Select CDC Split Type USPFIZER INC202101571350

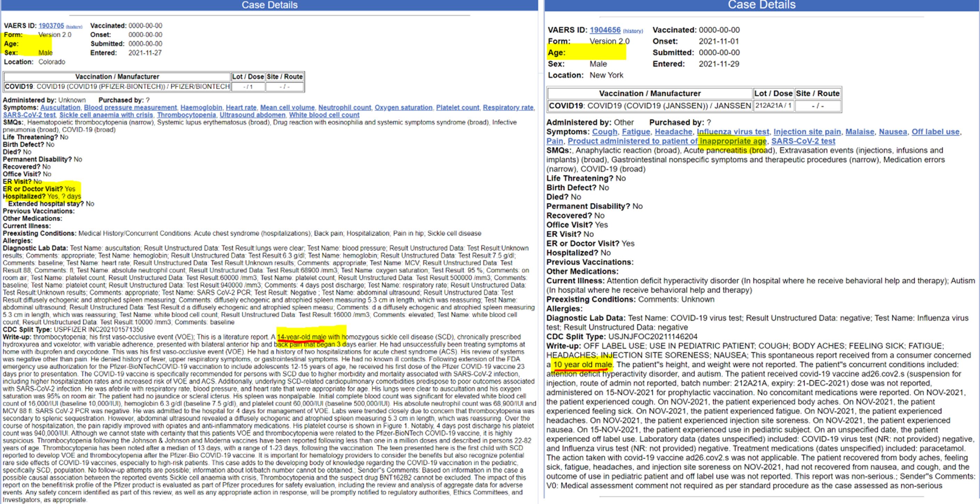click(x=73, y=330)
